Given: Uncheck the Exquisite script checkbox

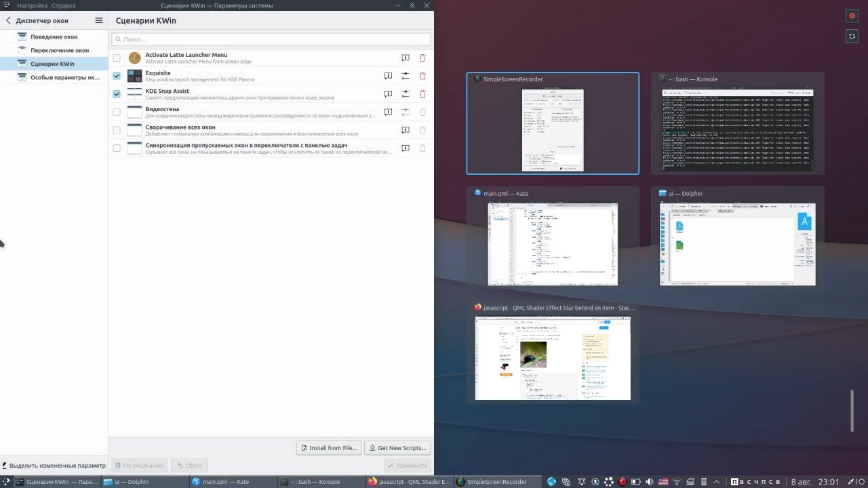Looking at the screenshot, I should [117, 76].
